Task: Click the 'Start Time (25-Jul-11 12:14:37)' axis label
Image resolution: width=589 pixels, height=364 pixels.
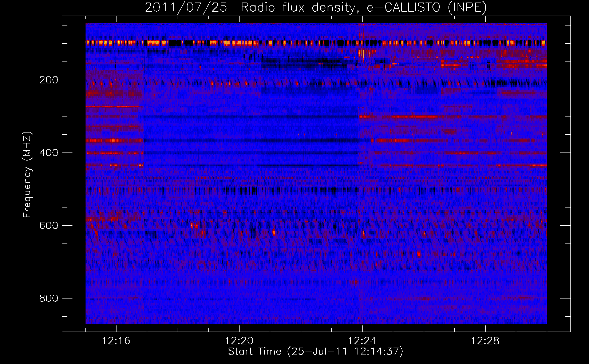Action: 316,352
